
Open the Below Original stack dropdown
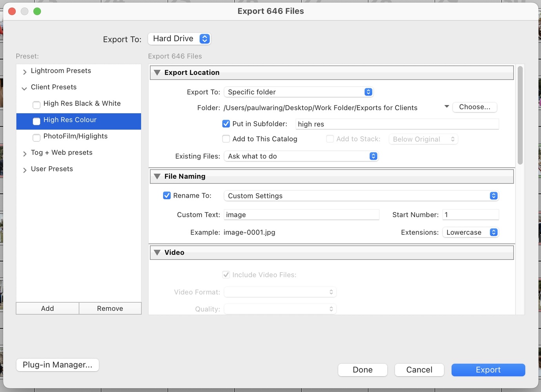(x=423, y=139)
